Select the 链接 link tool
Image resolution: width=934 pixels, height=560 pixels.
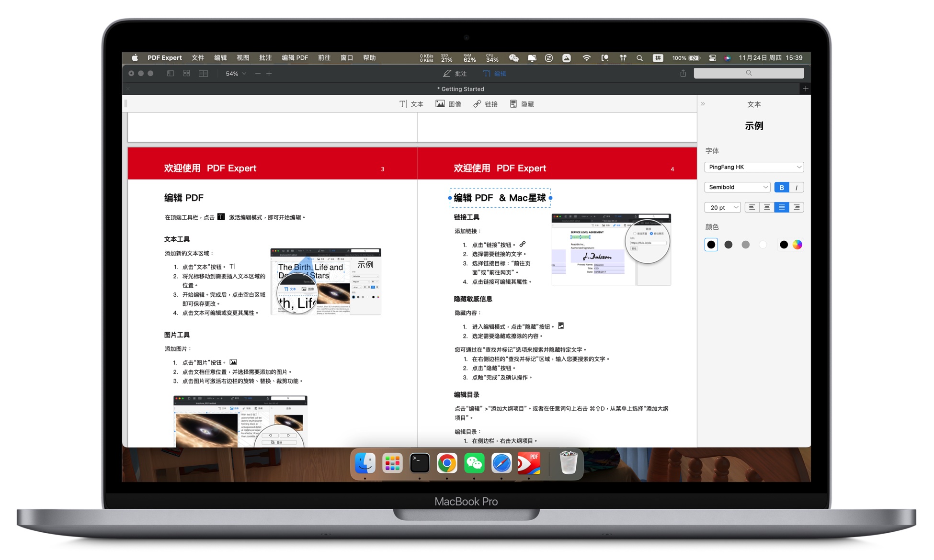pyautogui.click(x=485, y=104)
